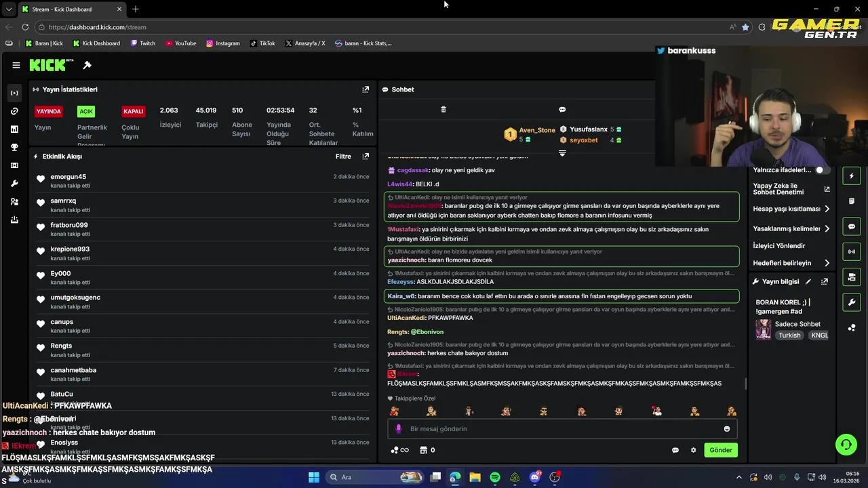Expand Hedefleri belirleyin section
Viewport: 868px width, 488px height.
[x=791, y=263]
